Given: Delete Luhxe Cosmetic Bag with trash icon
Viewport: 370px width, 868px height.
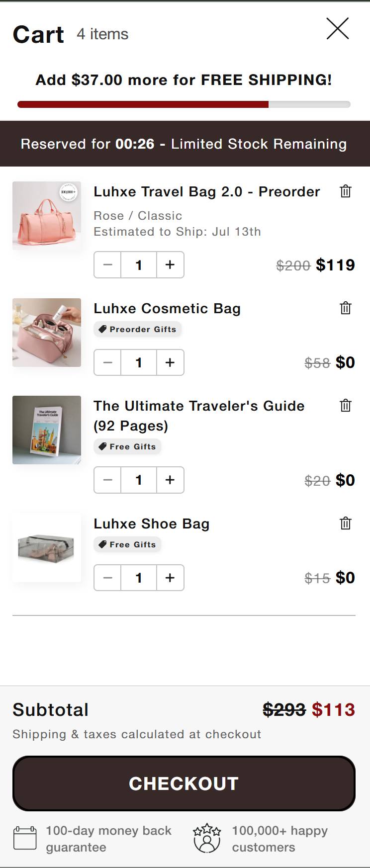Looking at the screenshot, I should click(x=346, y=308).
